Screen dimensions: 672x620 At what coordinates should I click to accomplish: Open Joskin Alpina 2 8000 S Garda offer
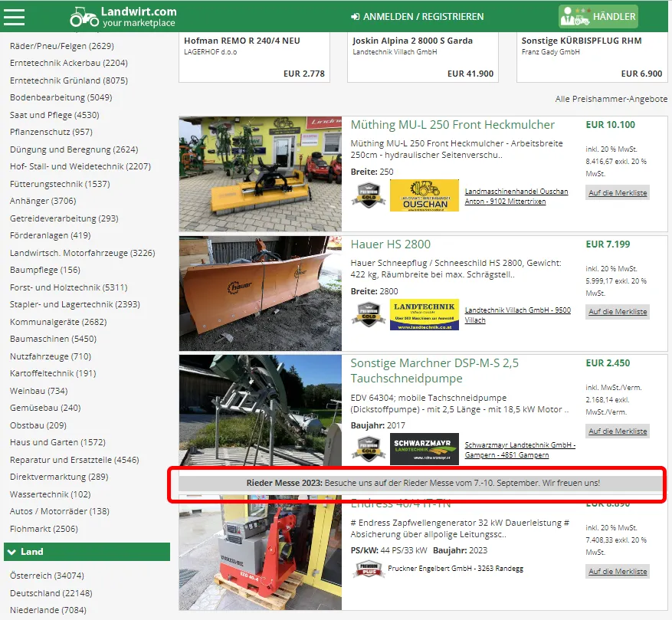(x=423, y=57)
